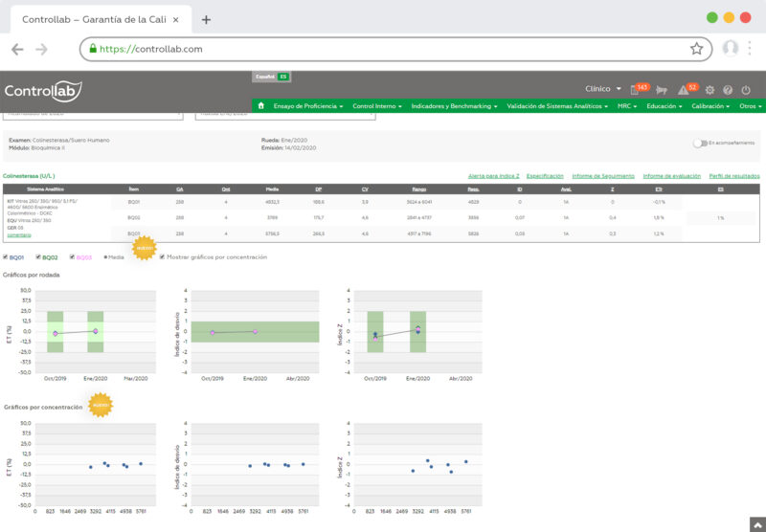View the warning alerts with badge 52
This screenshot has width=766, height=532.
click(683, 90)
